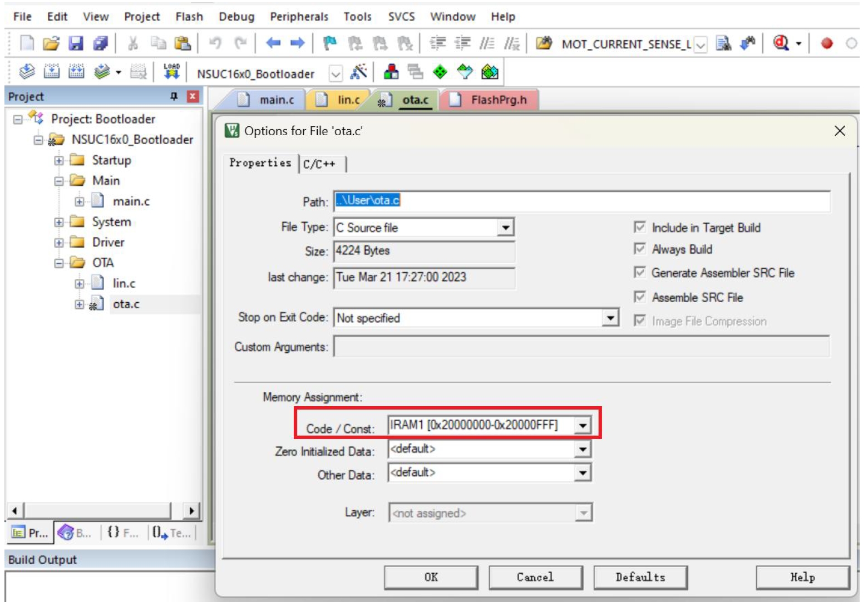The height and width of the screenshot is (606, 868).
Task: Open the Pack Installer icon
Action: point(490,72)
